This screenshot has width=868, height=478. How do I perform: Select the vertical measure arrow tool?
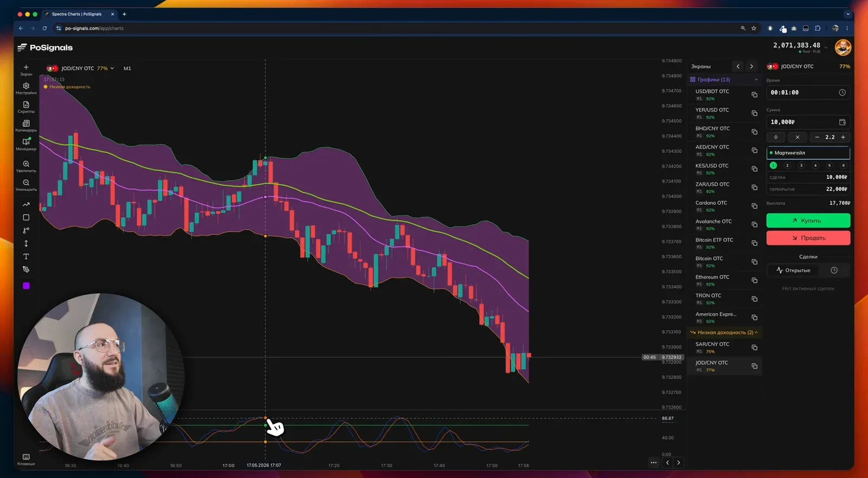(26, 243)
